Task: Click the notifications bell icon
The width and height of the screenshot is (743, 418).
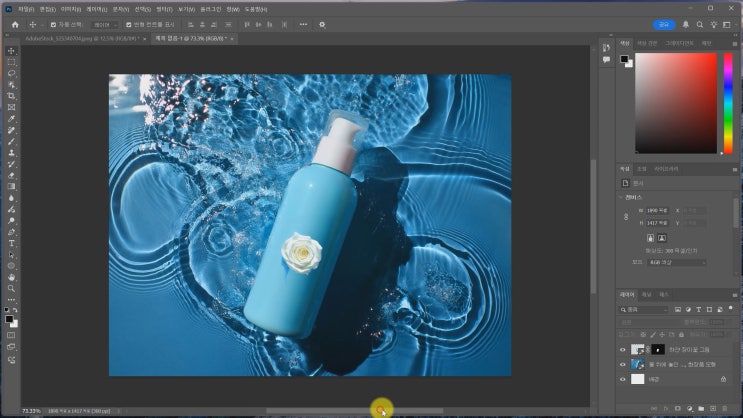Action: 687,24
